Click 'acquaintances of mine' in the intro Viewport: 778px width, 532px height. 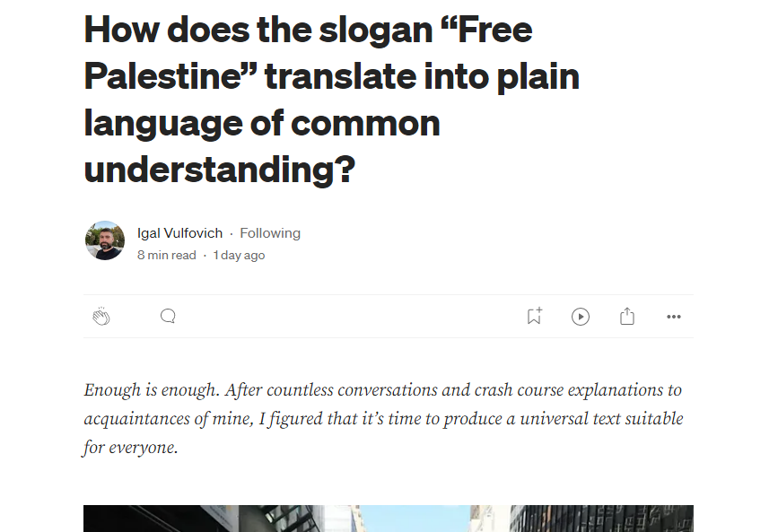click(x=169, y=419)
